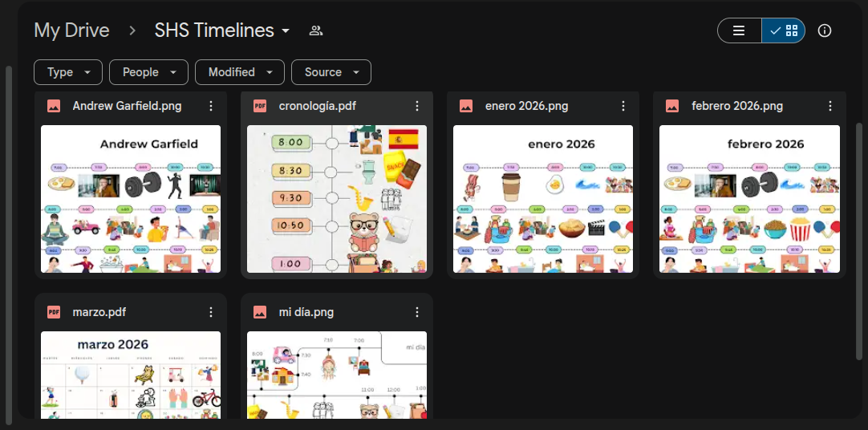Viewport: 868px width, 430px height.
Task: Open the Source filter dropdown
Action: click(x=331, y=72)
